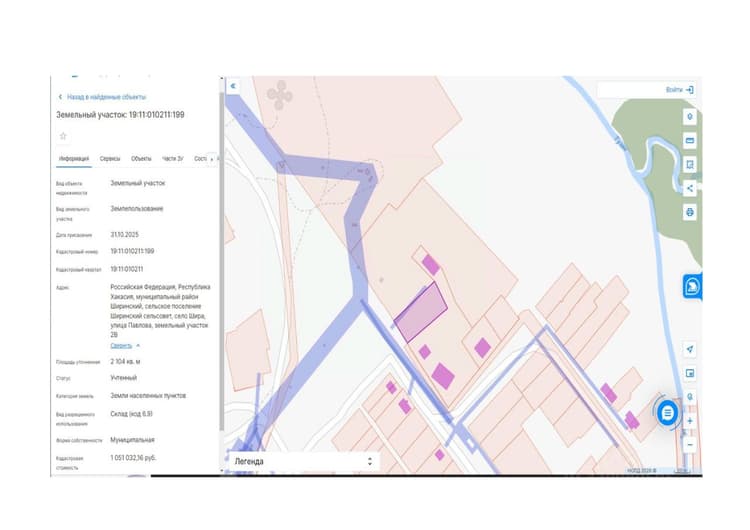Click the date 31.10.2025
The height and width of the screenshot is (530, 750).
point(124,235)
